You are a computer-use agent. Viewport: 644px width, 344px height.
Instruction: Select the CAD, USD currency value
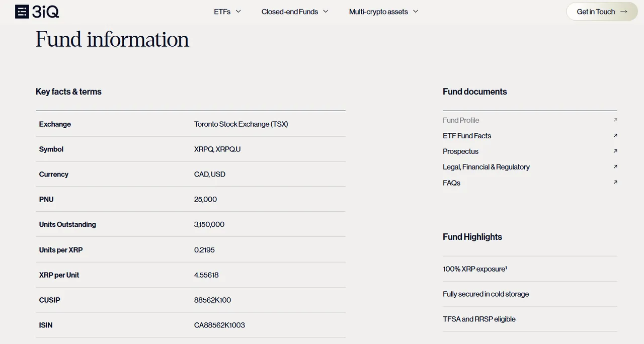[x=210, y=175]
